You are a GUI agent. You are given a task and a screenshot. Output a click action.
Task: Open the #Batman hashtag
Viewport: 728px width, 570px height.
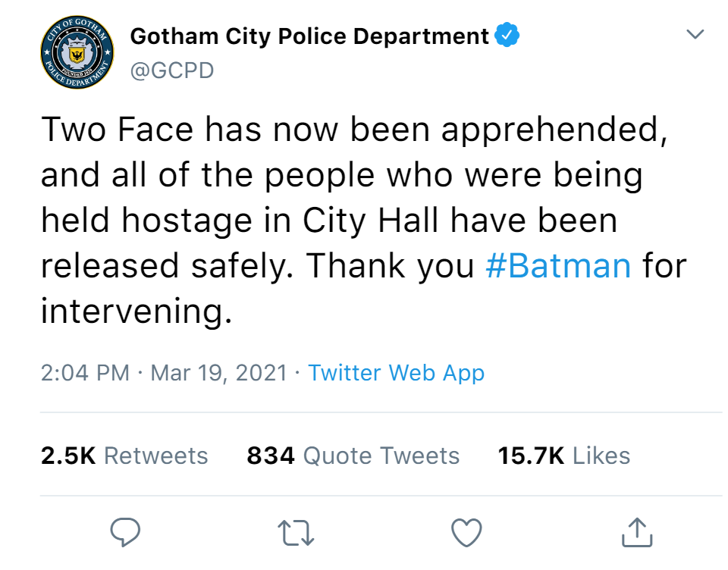pyautogui.click(x=558, y=265)
